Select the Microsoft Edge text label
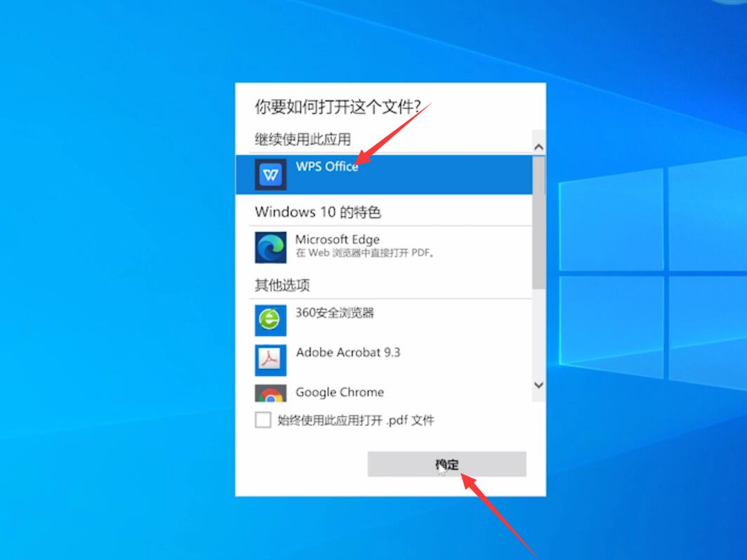Viewport: 747px width, 560px height. tap(338, 239)
